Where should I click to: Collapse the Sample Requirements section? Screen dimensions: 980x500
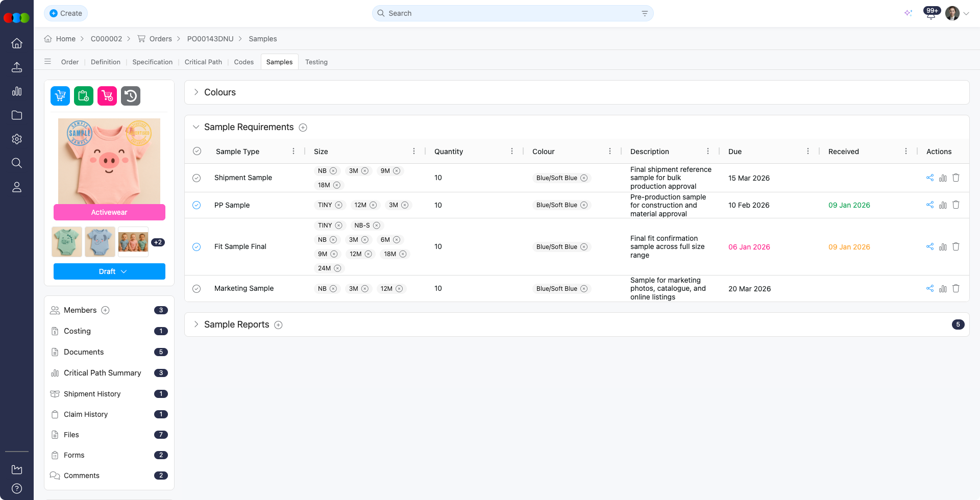[x=196, y=127]
